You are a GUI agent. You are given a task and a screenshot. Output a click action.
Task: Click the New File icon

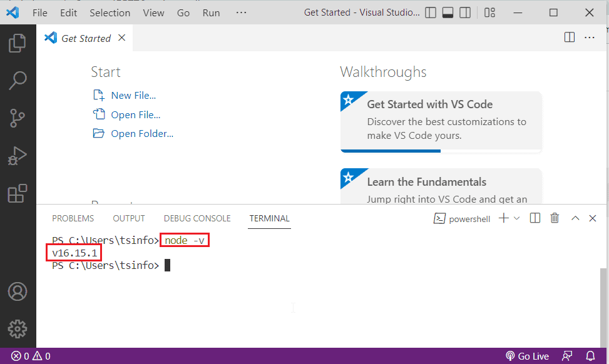[99, 95]
